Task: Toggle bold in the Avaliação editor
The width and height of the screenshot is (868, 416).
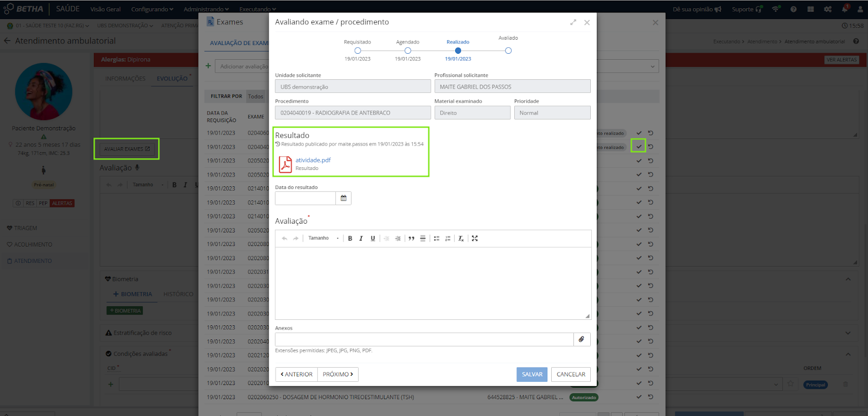Action: [x=350, y=238]
